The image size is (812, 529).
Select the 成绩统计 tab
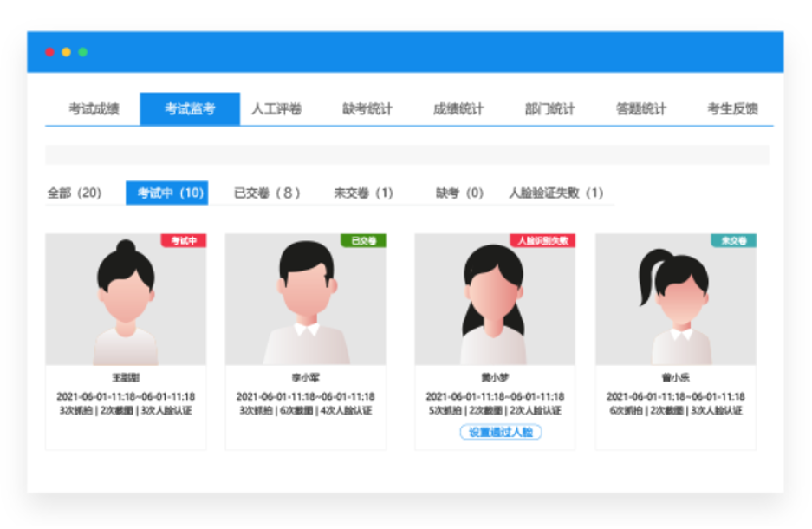point(458,109)
